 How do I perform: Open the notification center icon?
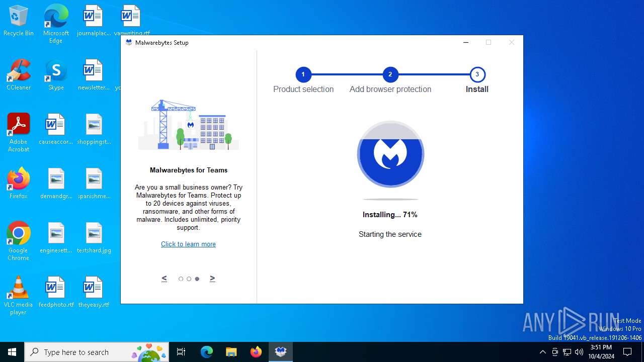627,352
